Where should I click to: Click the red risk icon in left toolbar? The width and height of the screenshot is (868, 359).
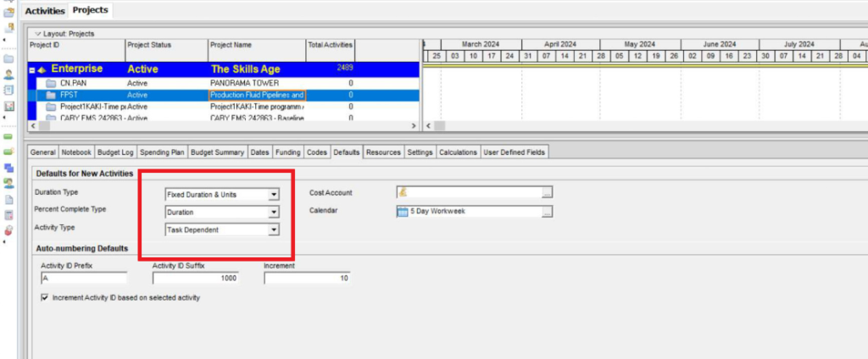point(8,230)
